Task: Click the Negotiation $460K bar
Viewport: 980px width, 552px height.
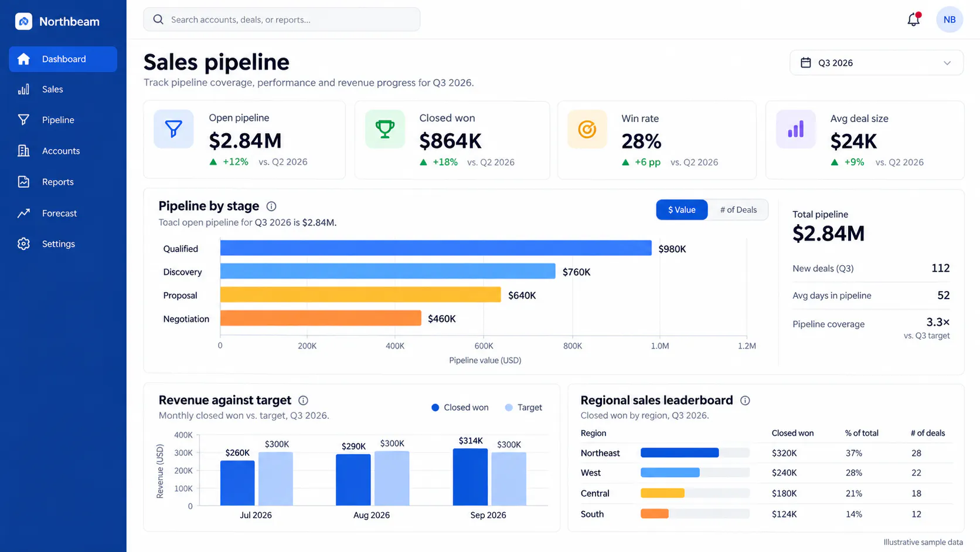Action: click(x=321, y=318)
